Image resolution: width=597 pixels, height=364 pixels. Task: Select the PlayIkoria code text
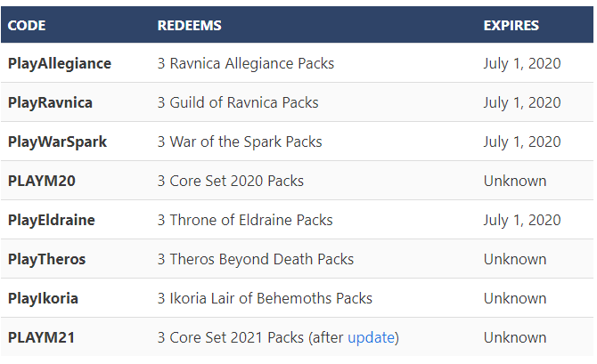click(x=43, y=298)
